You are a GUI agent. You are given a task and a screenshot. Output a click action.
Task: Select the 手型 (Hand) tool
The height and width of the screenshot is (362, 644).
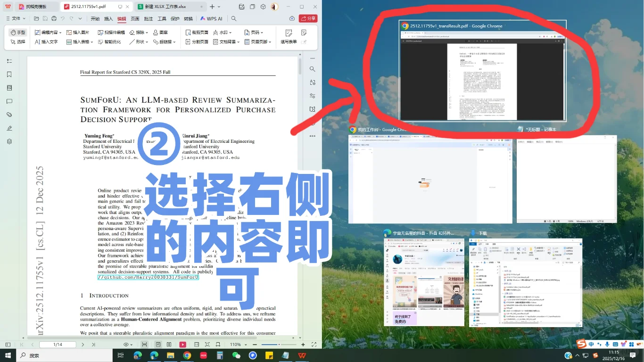tap(18, 32)
